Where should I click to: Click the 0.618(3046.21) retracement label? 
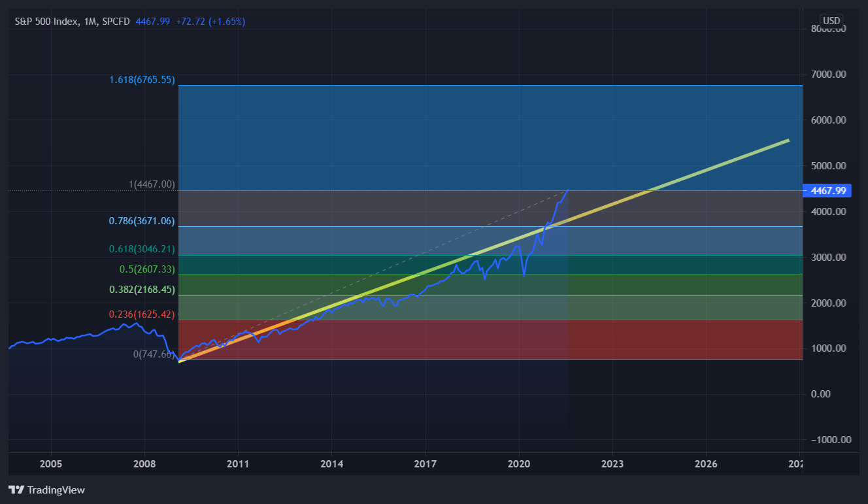(x=142, y=249)
